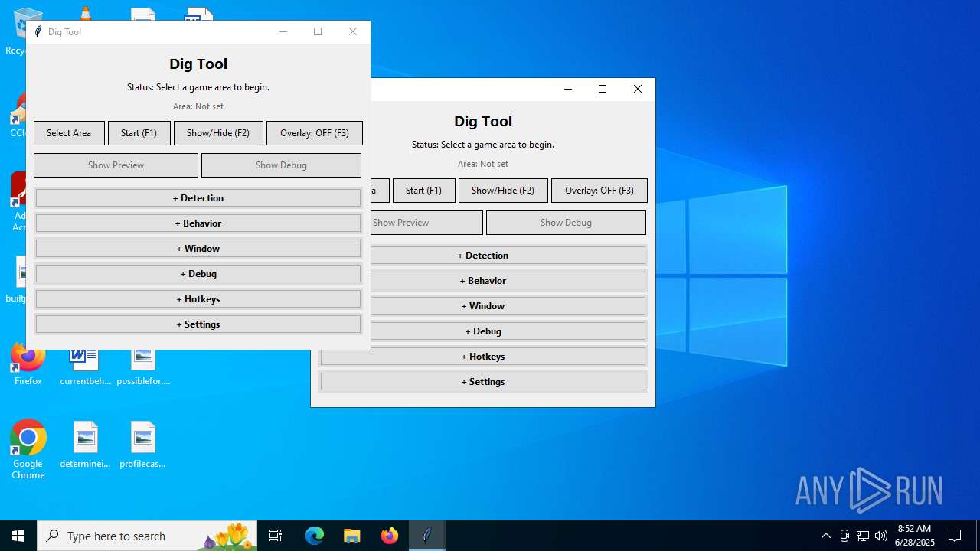This screenshot has height=551, width=980.
Task: Expand the Settings section in the front window
Action: pos(198,324)
